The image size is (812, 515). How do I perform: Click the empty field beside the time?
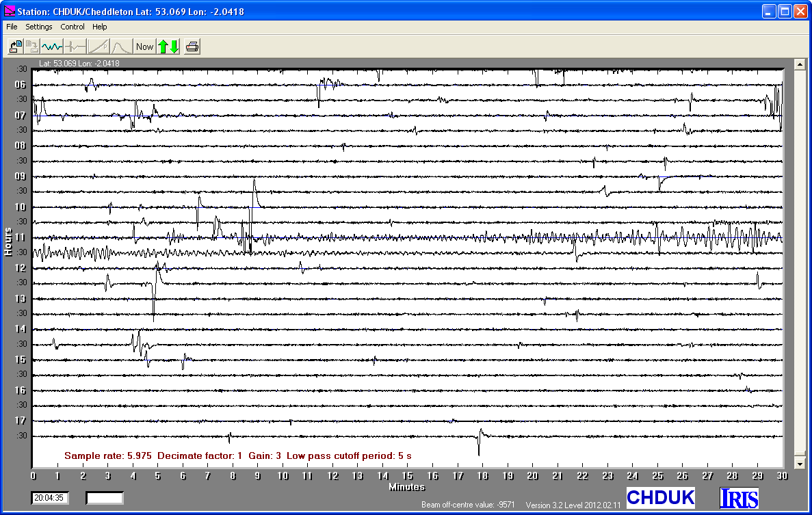(105, 498)
